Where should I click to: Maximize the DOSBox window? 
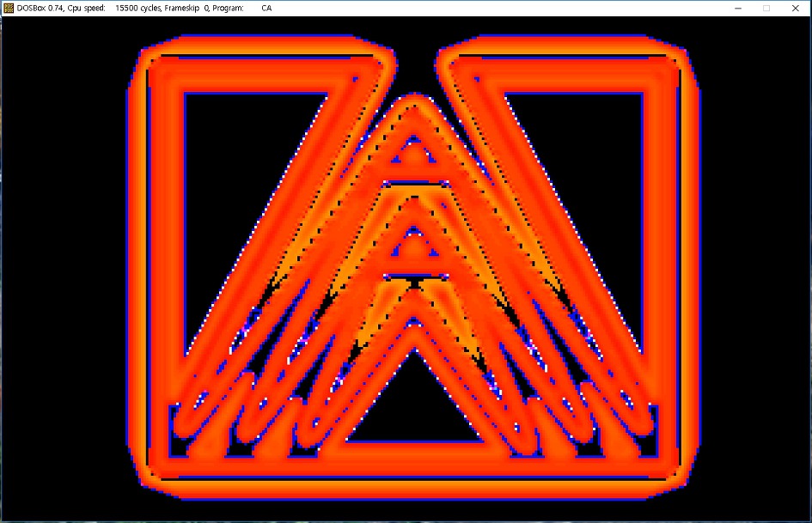pyautogui.click(x=766, y=8)
